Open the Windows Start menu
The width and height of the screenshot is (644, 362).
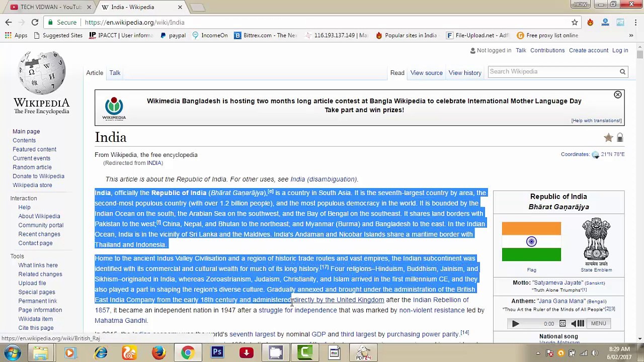pos(12,353)
